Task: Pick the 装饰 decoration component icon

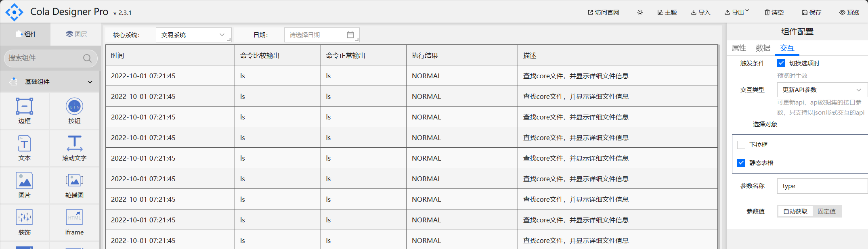Action: 24,218
